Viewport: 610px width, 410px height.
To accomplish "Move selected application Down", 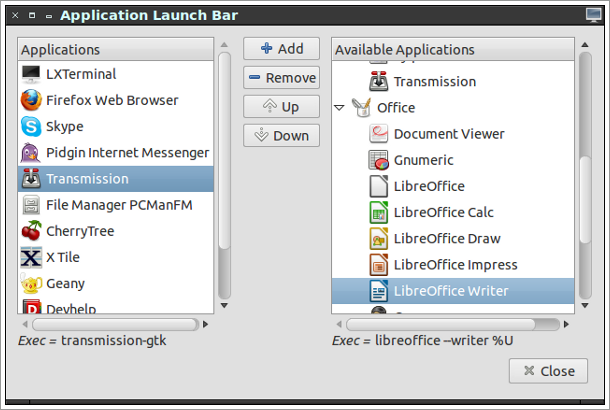I will click(281, 135).
